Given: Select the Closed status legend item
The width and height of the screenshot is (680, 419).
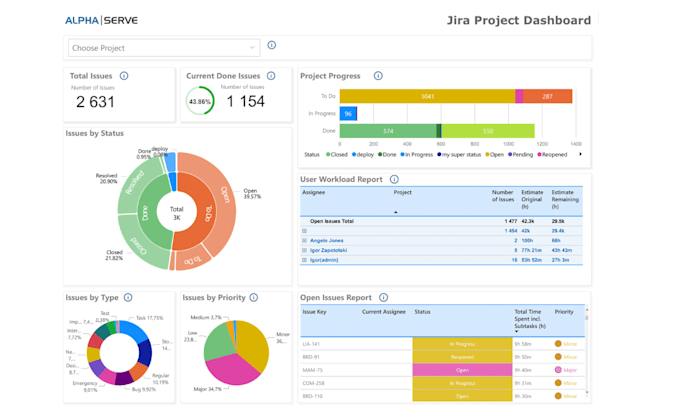Looking at the screenshot, I should click(337, 155).
